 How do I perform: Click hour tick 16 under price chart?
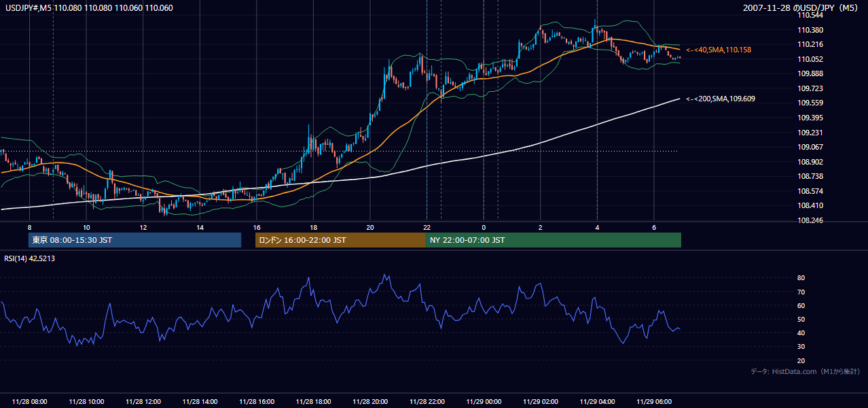click(257, 227)
